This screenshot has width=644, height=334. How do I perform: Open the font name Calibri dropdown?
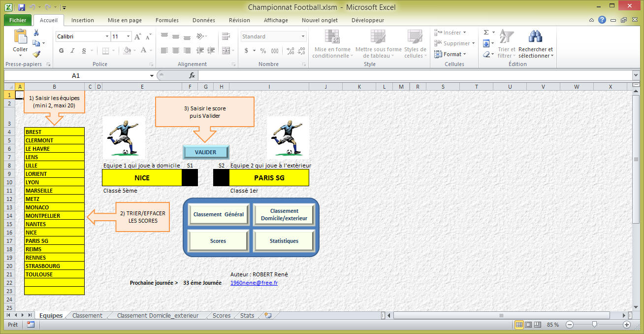107,36
